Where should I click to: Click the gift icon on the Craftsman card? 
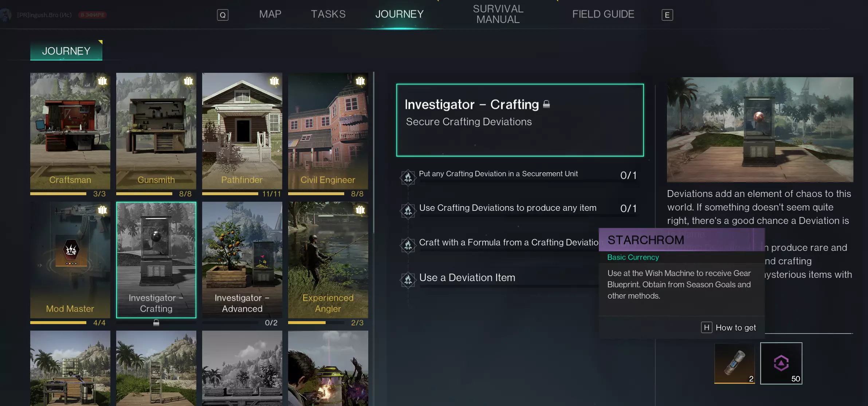point(102,81)
